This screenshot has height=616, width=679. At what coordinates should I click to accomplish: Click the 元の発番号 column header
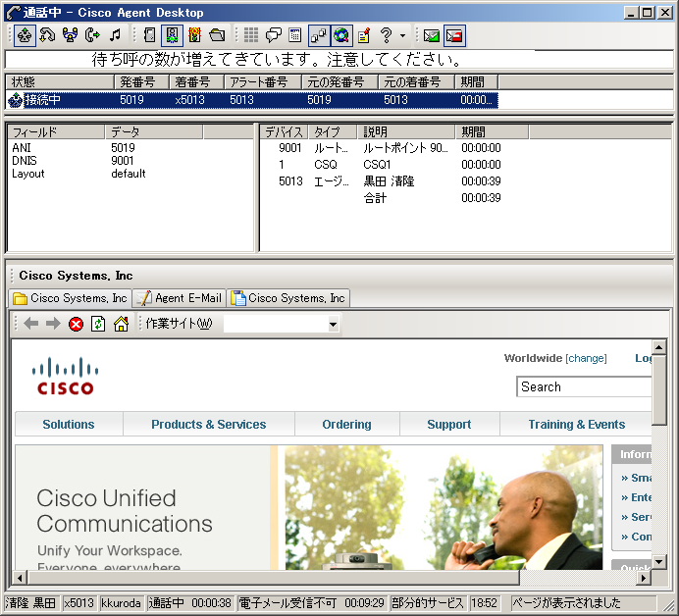339,81
